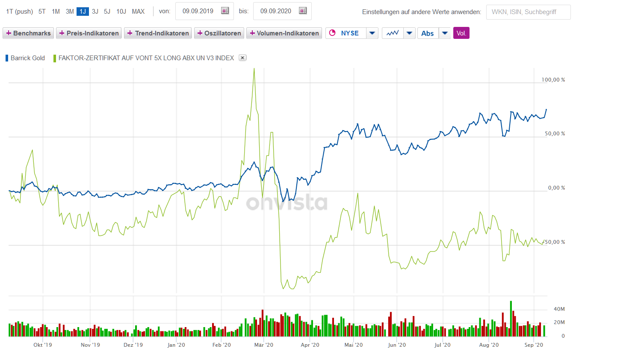Select the 3M time range tab
This screenshot has width=644, height=354.
click(x=70, y=11)
